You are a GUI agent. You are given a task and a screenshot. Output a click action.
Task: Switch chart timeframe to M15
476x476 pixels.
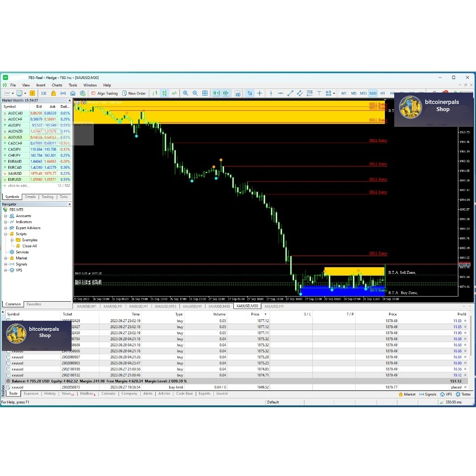(363, 93)
